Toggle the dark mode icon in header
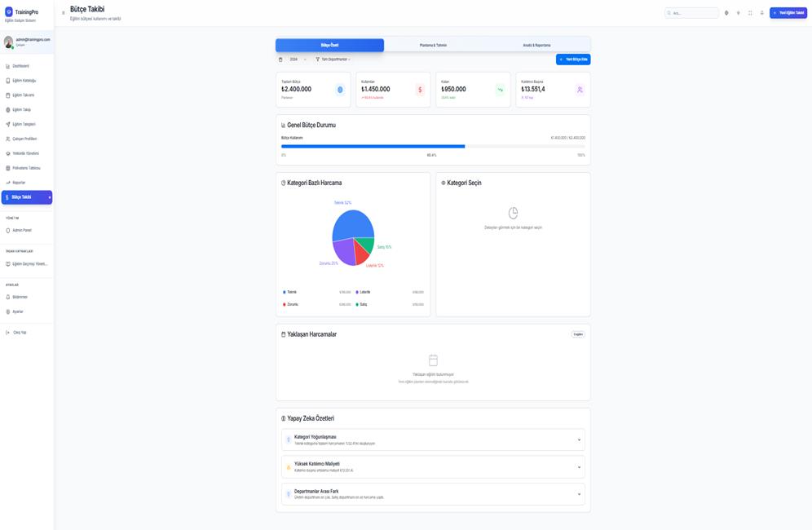The height and width of the screenshot is (530, 812). point(739,13)
